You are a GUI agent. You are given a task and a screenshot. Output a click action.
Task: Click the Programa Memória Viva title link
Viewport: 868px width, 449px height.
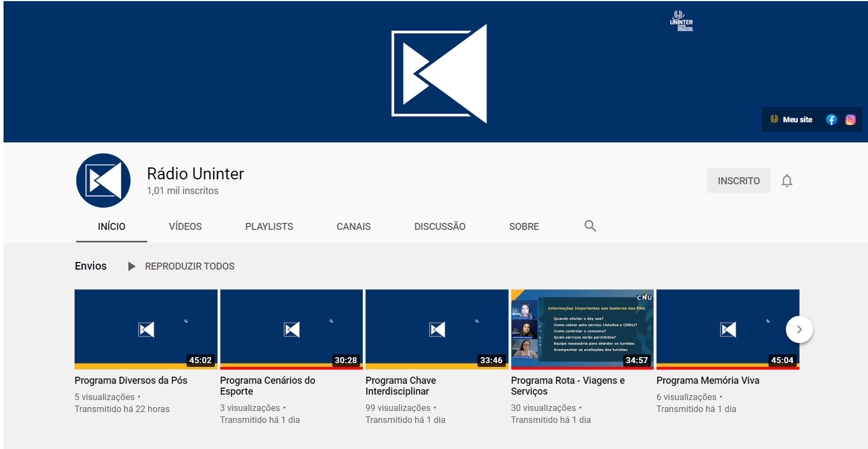(708, 381)
